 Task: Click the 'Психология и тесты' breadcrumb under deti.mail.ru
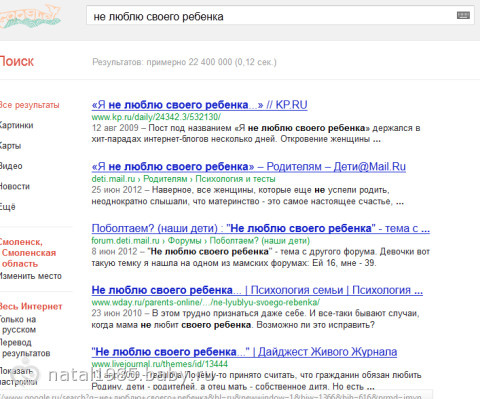tap(235, 179)
